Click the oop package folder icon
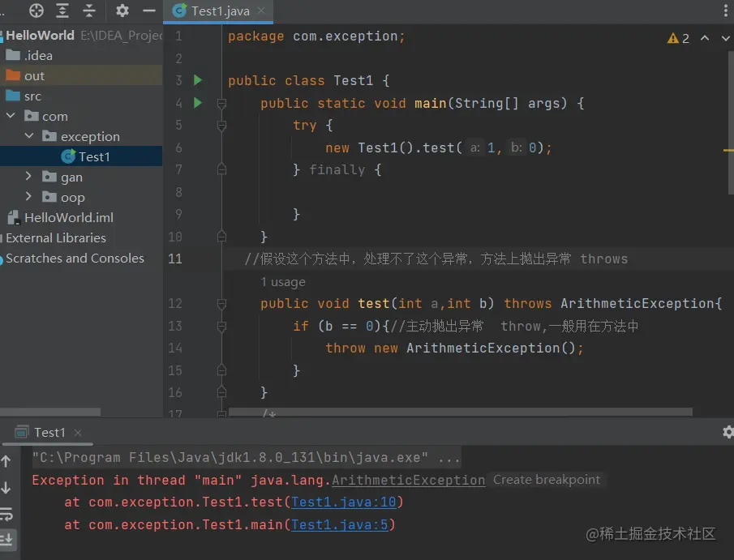This screenshot has height=560, width=734. click(x=49, y=196)
